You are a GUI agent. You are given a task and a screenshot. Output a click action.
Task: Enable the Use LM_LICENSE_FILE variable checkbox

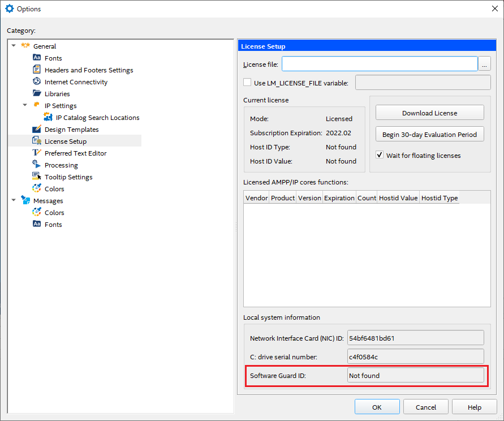point(247,82)
